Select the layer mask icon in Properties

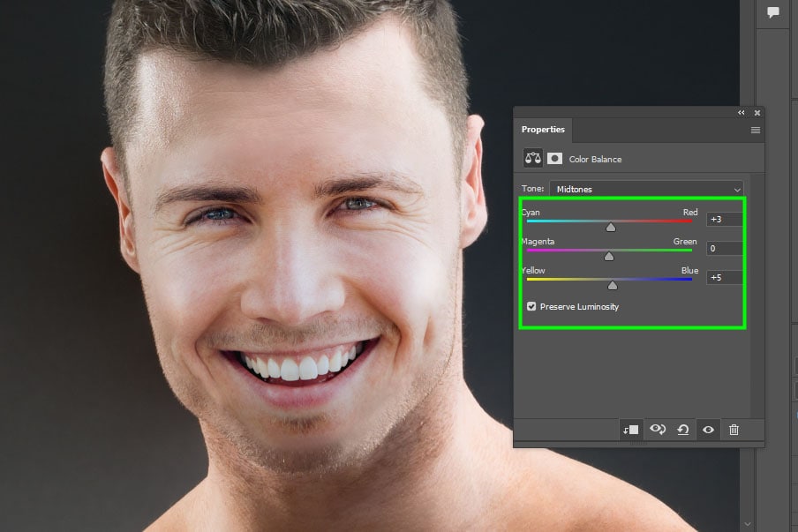(554, 159)
